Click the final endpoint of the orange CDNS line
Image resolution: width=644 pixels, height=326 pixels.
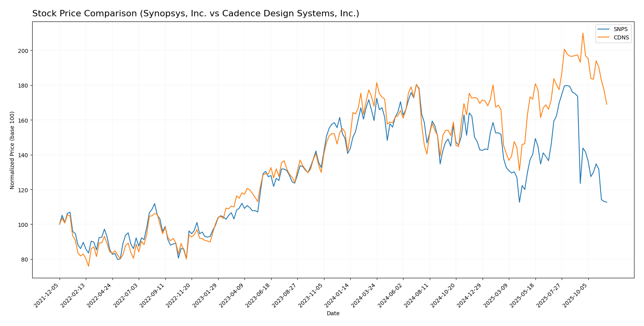click(607, 104)
